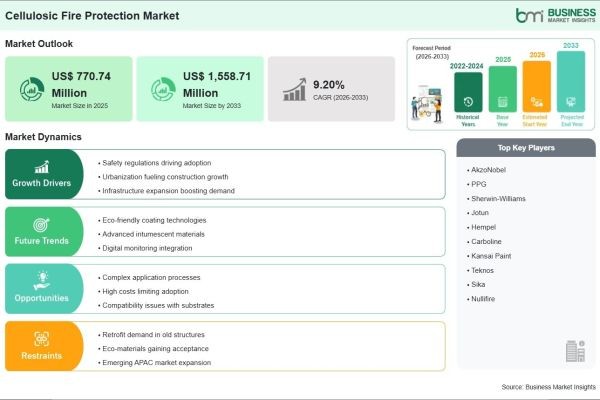Click 'Complex application processes'
This screenshot has height=400, width=600.
click(151, 278)
